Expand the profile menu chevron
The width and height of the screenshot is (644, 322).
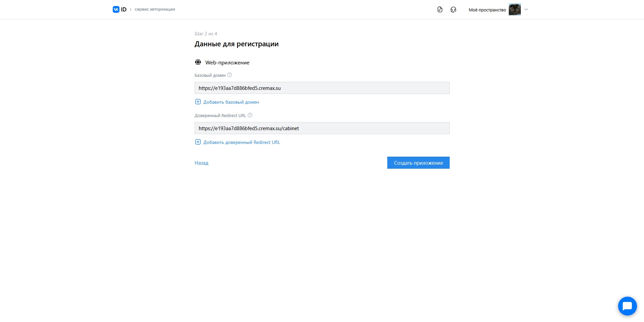526,9
